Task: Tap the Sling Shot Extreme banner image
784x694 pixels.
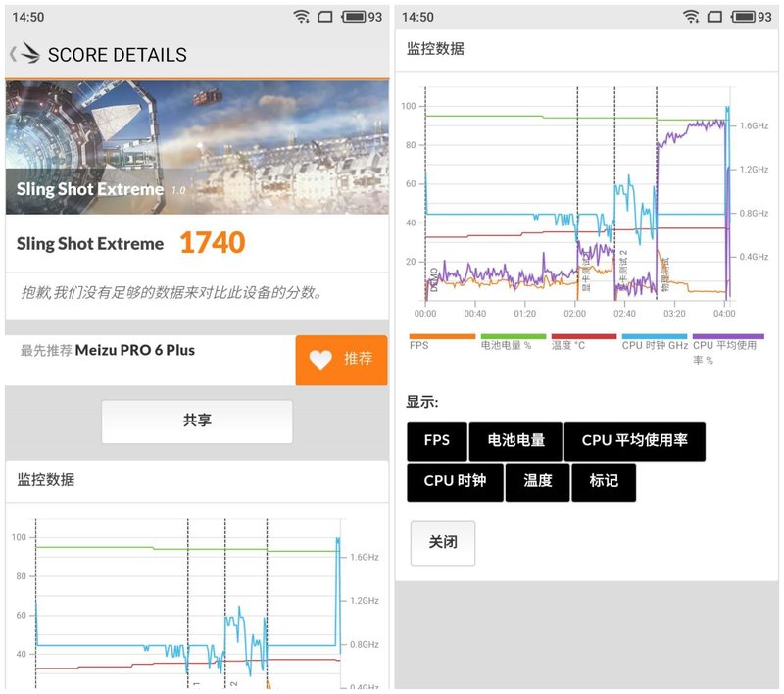Action: 196,147
